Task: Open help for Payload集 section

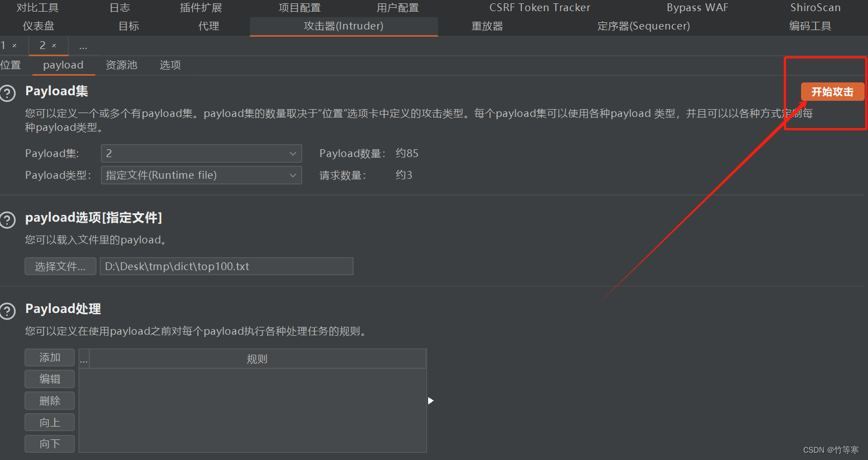Action: click(x=7, y=93)
